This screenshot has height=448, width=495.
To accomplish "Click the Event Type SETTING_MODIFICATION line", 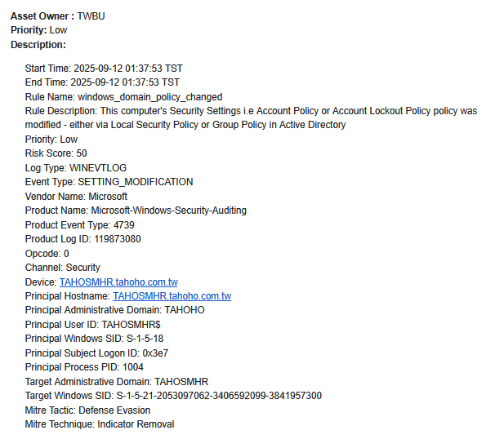I will [x=109, y=182].
